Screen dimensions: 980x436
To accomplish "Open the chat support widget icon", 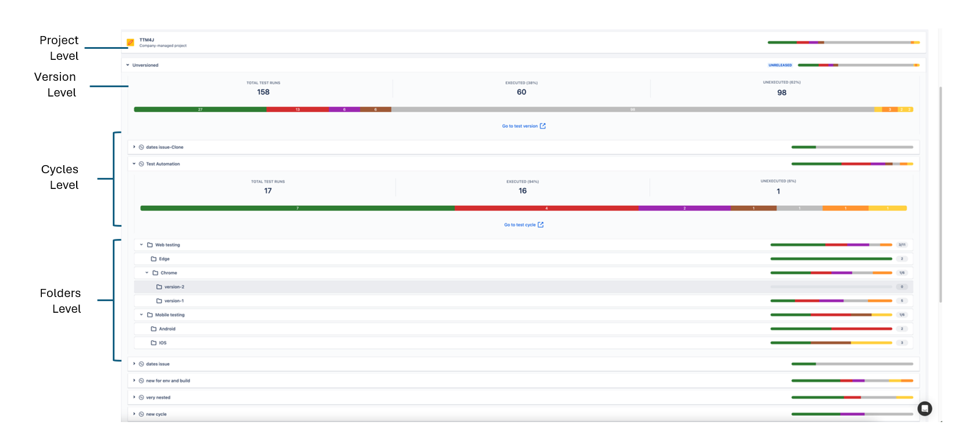I will click(x=925, y=409).
